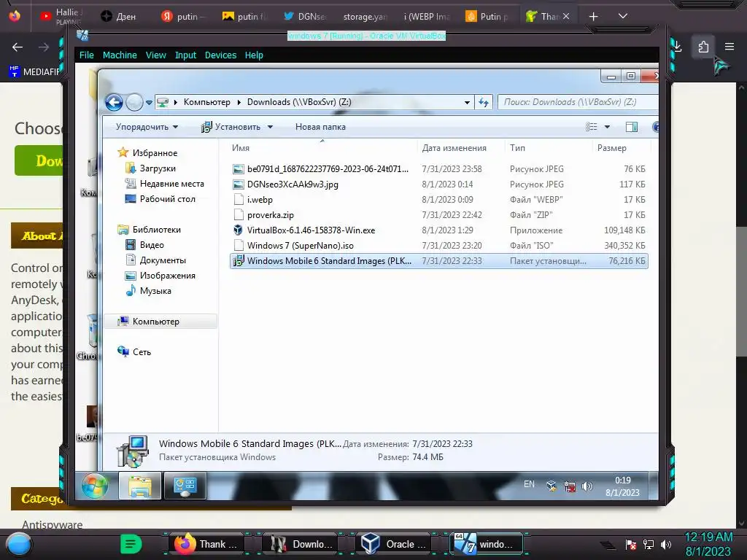Toggle the preview pane button
This screenshot has width=747, height=560.
point(632,127)
